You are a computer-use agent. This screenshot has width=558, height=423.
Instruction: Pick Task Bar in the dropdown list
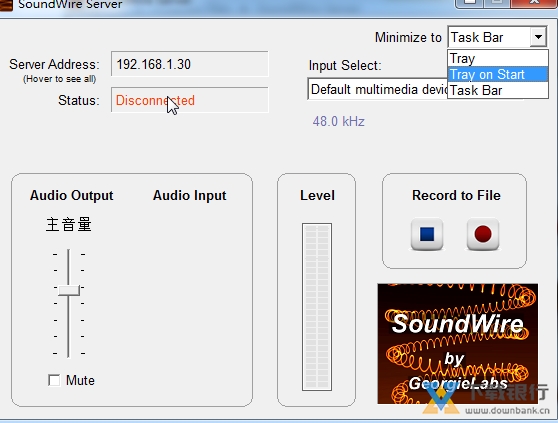[x=498, y=90]
